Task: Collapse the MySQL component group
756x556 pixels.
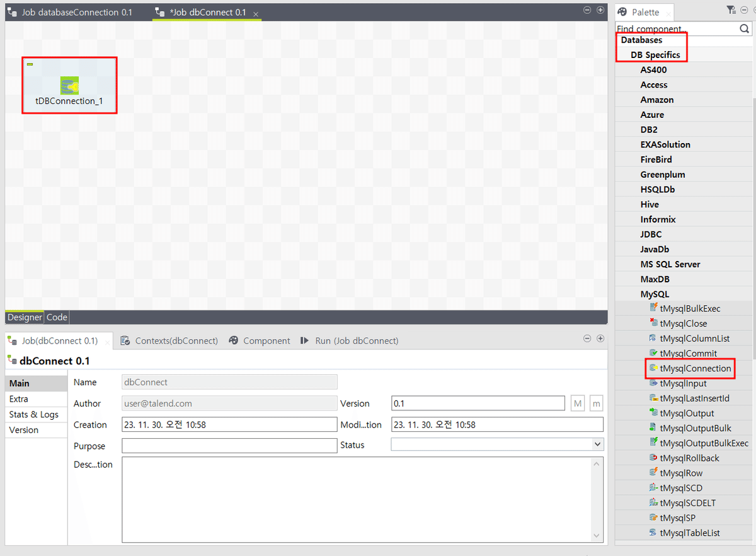Action: point(655,294)
